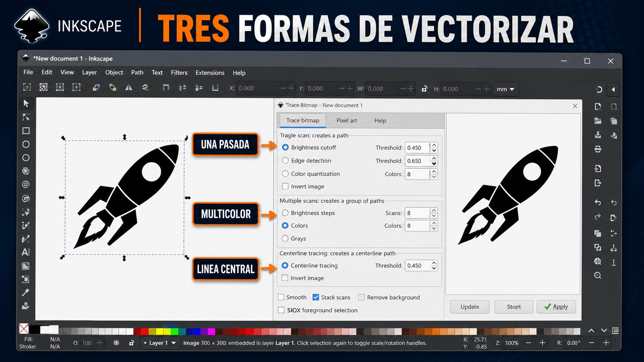Click the Update preview button
Viewport: 644px width, 362px height.
pos(470,307)
